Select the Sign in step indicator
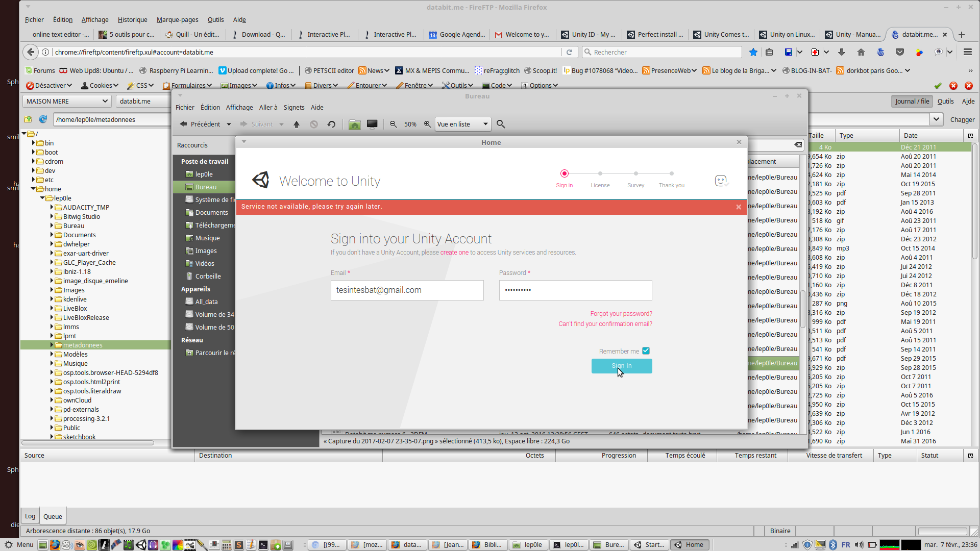The image size is (980, 551). point(564,174)
